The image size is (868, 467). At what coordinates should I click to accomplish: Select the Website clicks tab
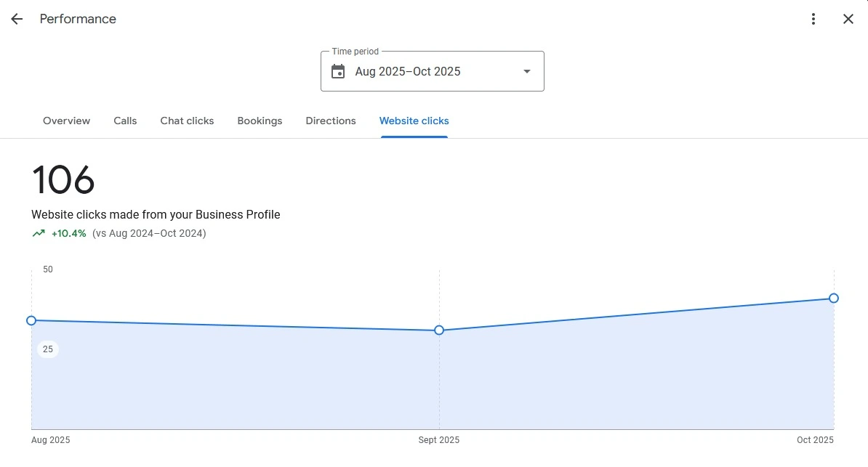pos(414,121)
